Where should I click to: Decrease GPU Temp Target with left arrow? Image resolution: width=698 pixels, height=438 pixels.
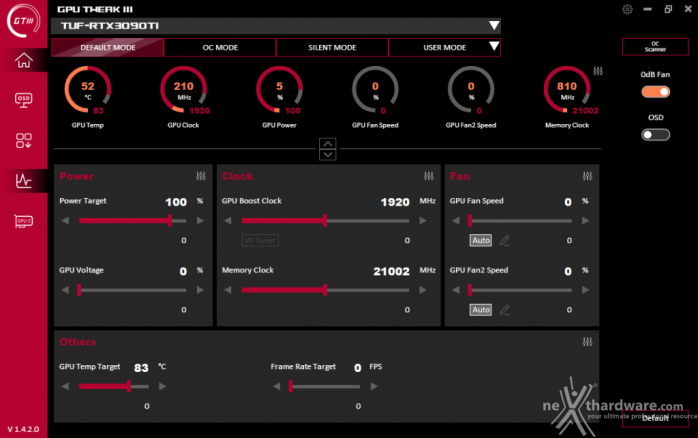click(x=65, y=386)
